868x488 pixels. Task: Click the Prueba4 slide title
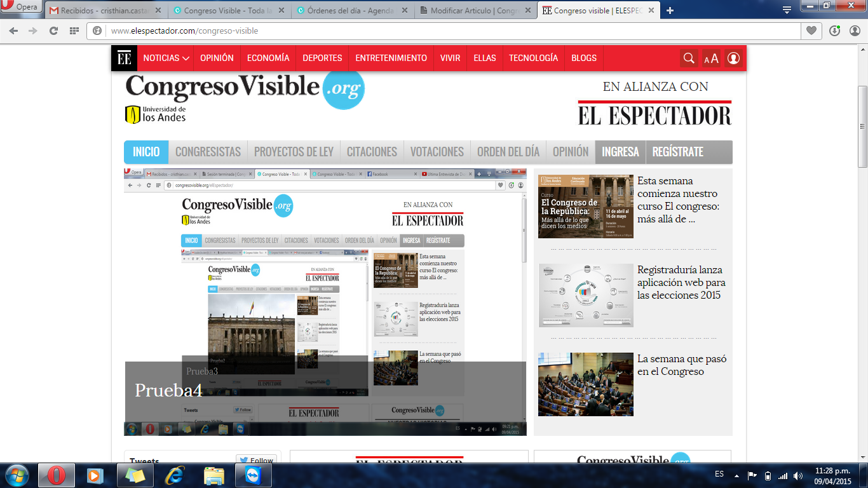(168, 390)
